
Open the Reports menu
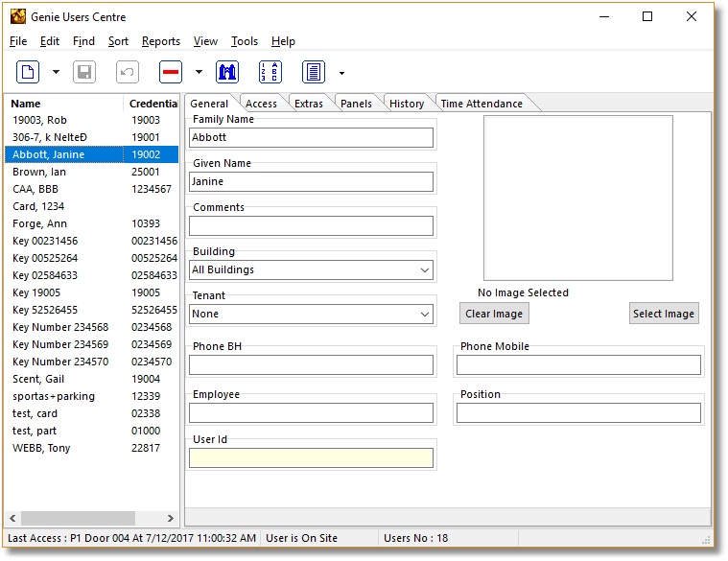[x=160, y=41]
